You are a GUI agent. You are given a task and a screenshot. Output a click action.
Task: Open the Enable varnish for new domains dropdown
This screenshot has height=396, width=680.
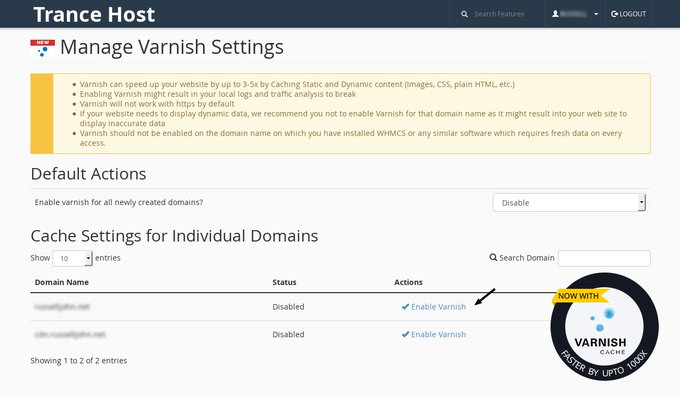[569, 203]
